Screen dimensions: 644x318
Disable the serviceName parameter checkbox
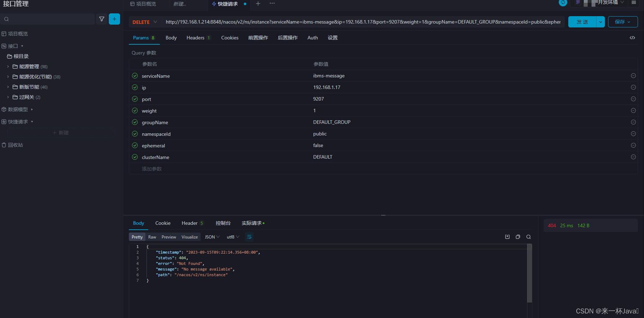[135, 76]
